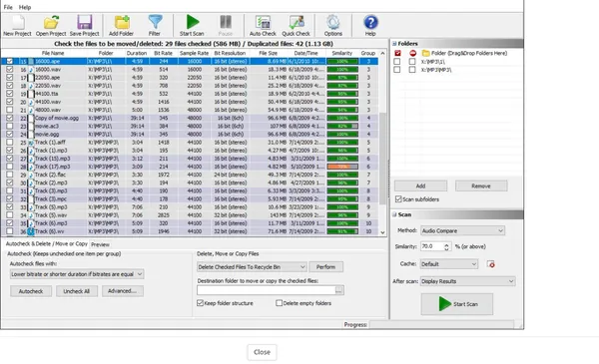This screenshot has width=599, height=364.
Task: Click the Close button below the window
Action: point(262,352)
